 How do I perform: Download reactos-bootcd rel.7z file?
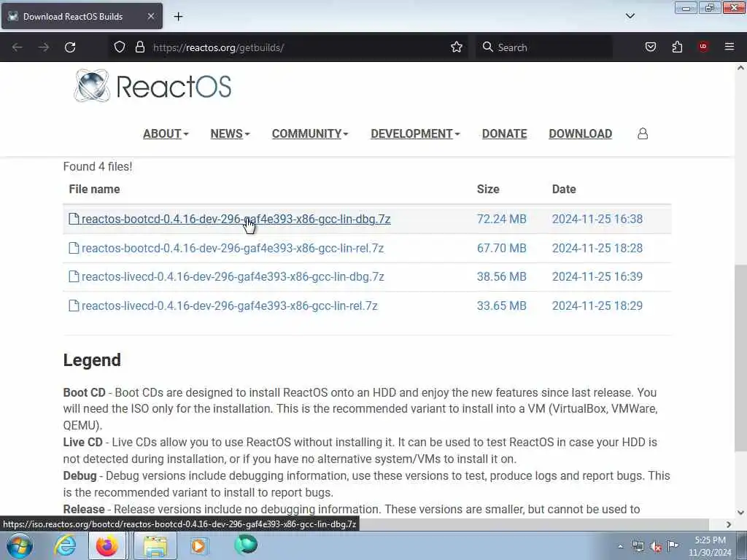point(233,248)
